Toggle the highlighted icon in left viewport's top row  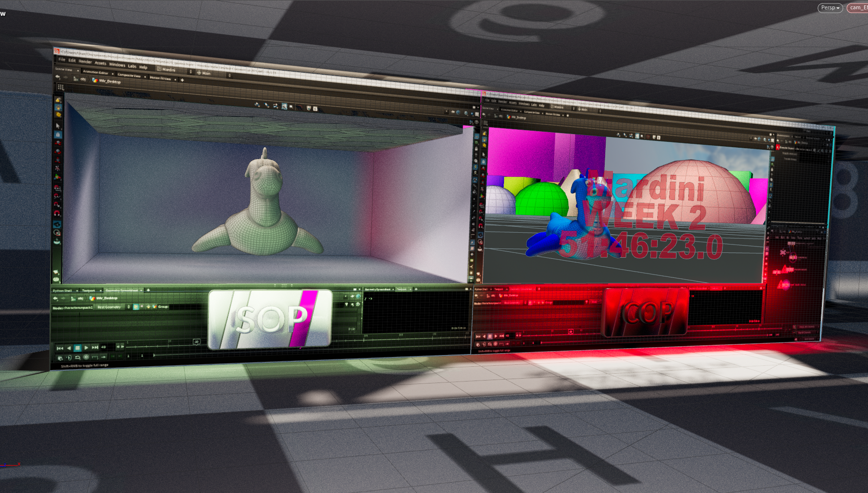(x=284, y=106)
